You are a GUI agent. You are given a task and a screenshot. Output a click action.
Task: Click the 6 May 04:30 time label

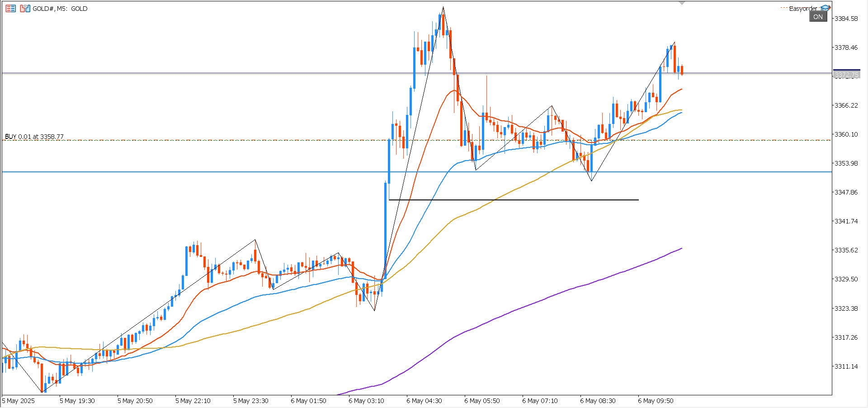click(424, 401)
